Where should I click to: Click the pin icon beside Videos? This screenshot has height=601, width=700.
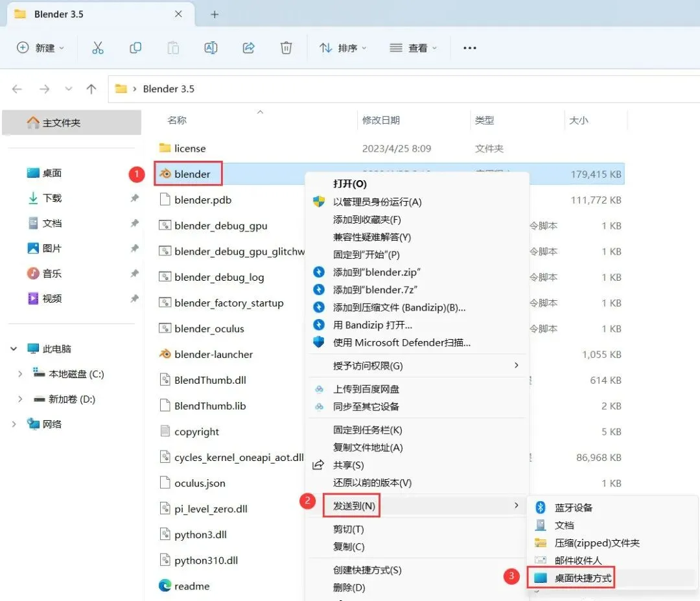tap(134, 298)
